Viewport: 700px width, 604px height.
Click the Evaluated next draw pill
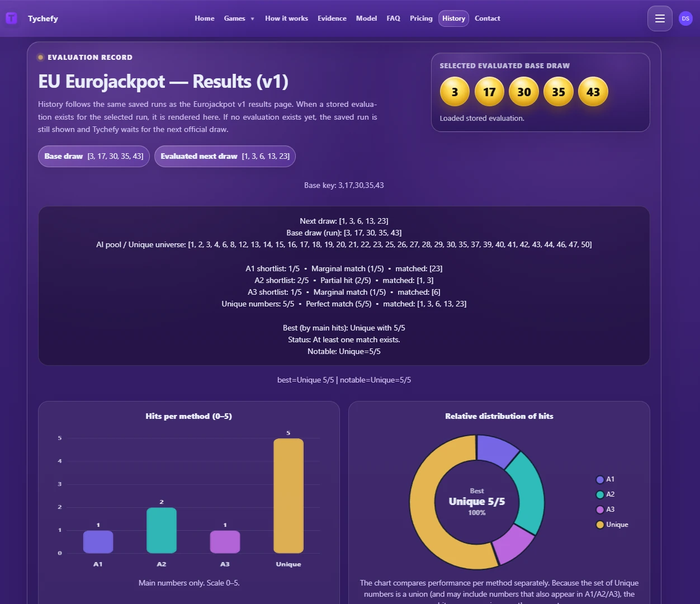click(225, 156)
